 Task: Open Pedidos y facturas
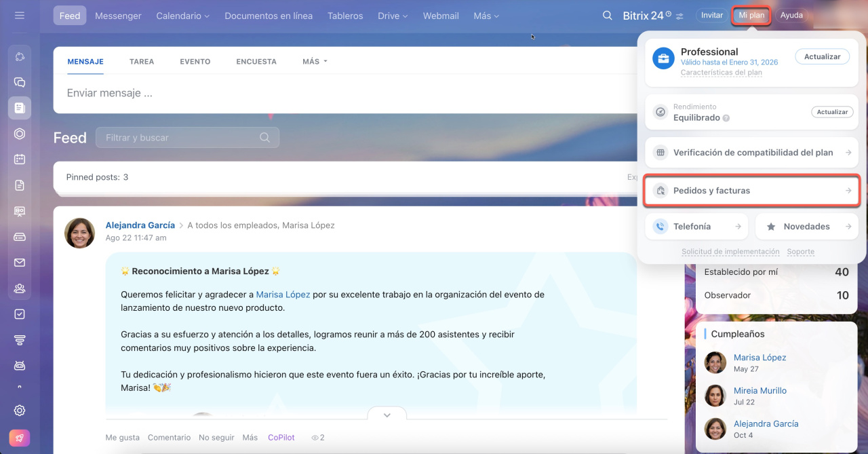[751, 191]
